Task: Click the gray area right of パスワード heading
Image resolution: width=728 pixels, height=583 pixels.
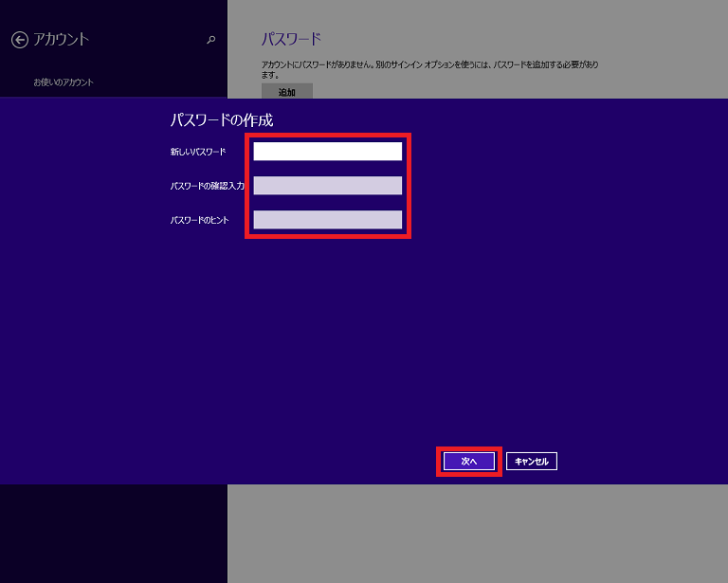Action: 521,39
